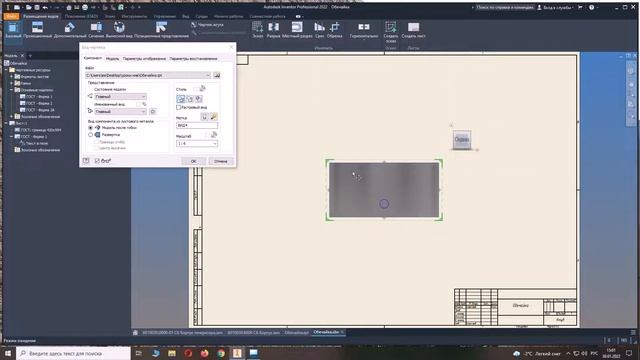Select the Проекционный view tool

38,30
